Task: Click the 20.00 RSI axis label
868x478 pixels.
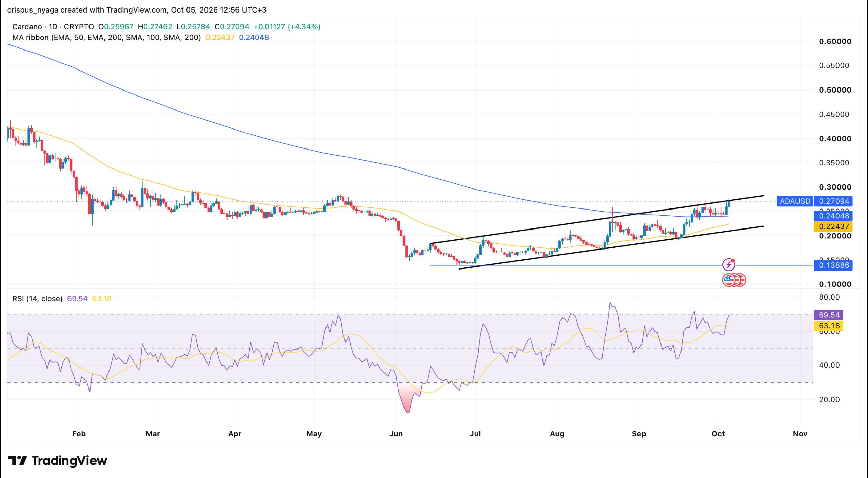Action: pyautogui.click(x=829, y=400)
